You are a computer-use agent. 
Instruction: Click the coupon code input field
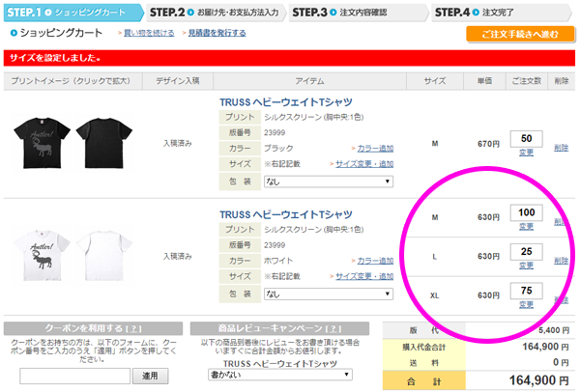click(x=75, y=376)
